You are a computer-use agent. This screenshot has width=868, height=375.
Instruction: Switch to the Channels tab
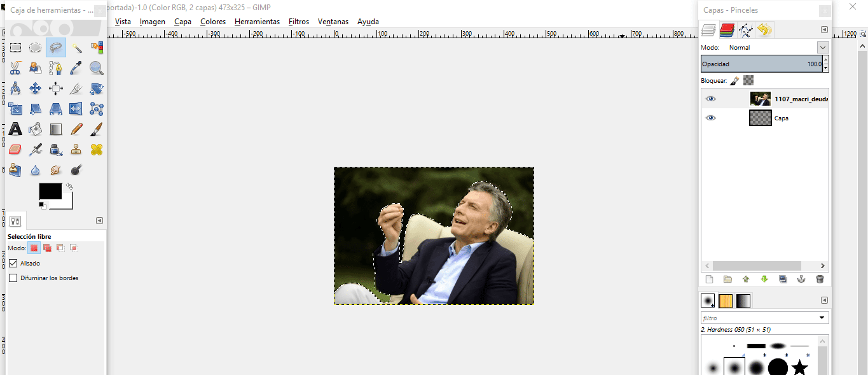[727, 30]
